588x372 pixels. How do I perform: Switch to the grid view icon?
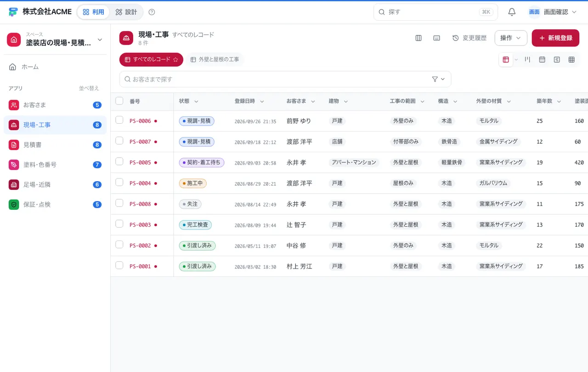571,60
